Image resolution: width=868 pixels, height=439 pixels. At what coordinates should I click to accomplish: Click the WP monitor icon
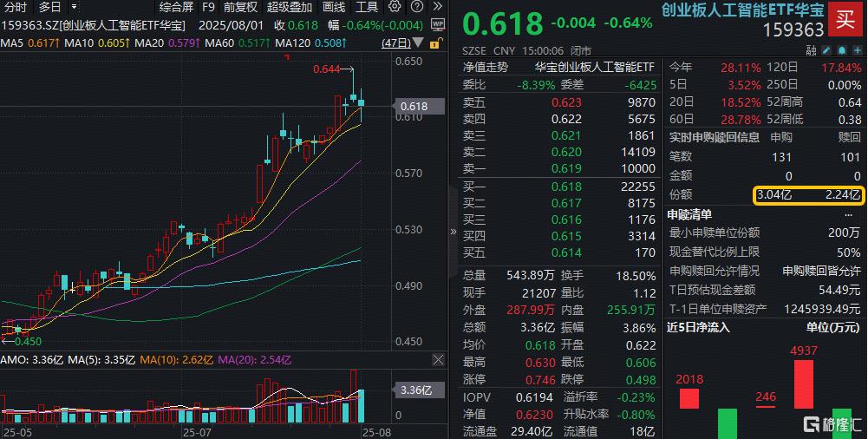coord(437,25)
